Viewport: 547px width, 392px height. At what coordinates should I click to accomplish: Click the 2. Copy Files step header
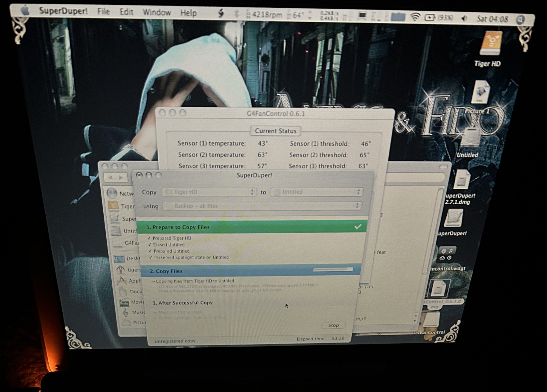[251, 271]
